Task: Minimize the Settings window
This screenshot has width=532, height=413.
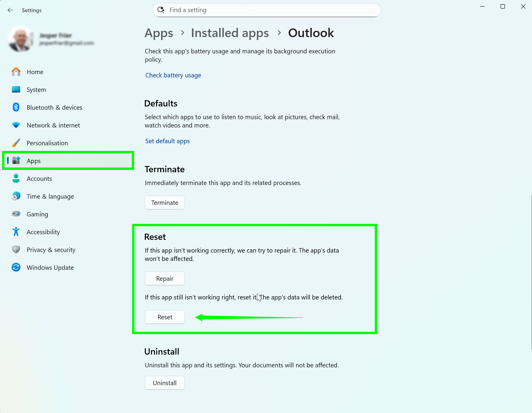Action: (x=482, y=7)
